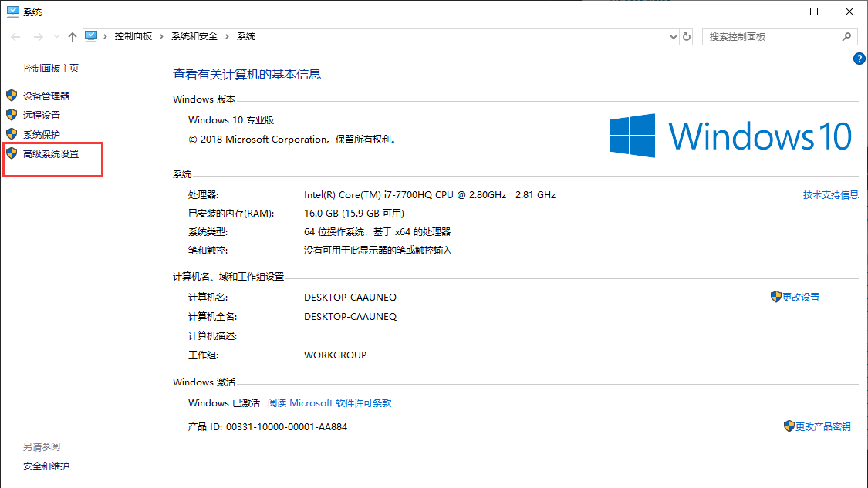The height and width of the screenshot is (488, 868).
Task: Open address bar history dropdown
Action: point(673,36)
